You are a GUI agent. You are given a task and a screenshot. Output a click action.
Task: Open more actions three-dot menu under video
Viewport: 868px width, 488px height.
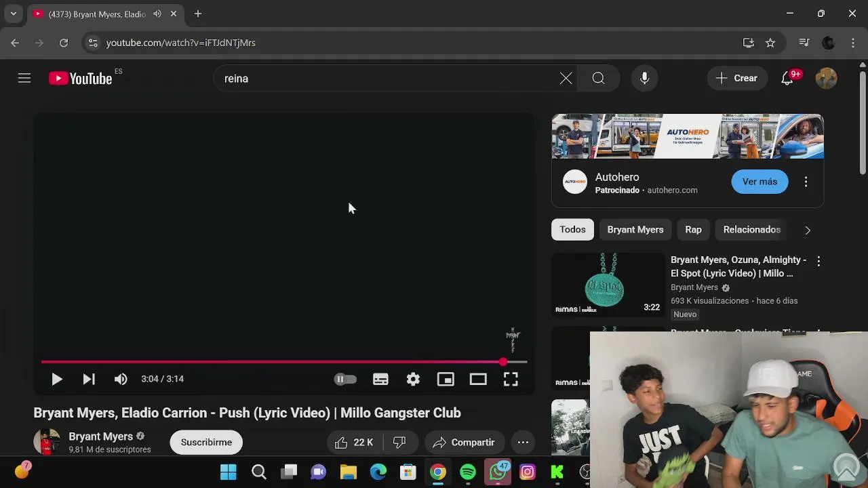(523, 443)
